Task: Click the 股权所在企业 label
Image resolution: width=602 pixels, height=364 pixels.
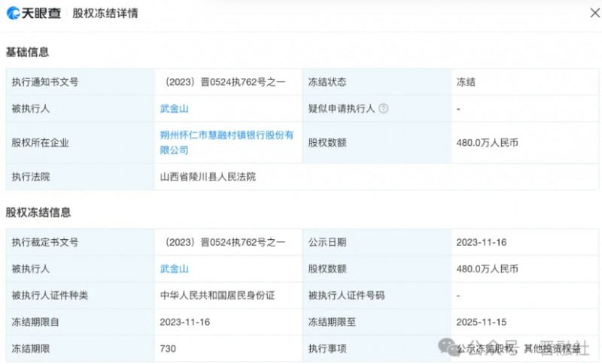Action: 41,143
